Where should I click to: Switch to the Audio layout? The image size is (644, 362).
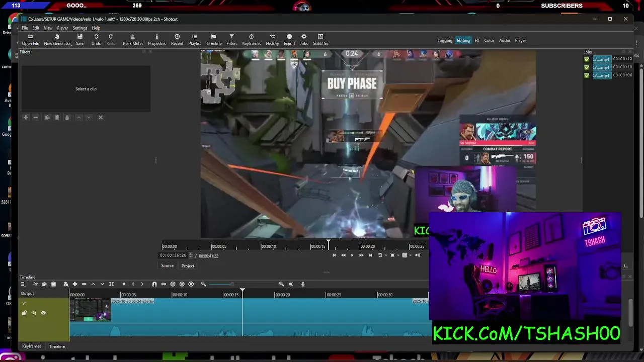[505, 41]
